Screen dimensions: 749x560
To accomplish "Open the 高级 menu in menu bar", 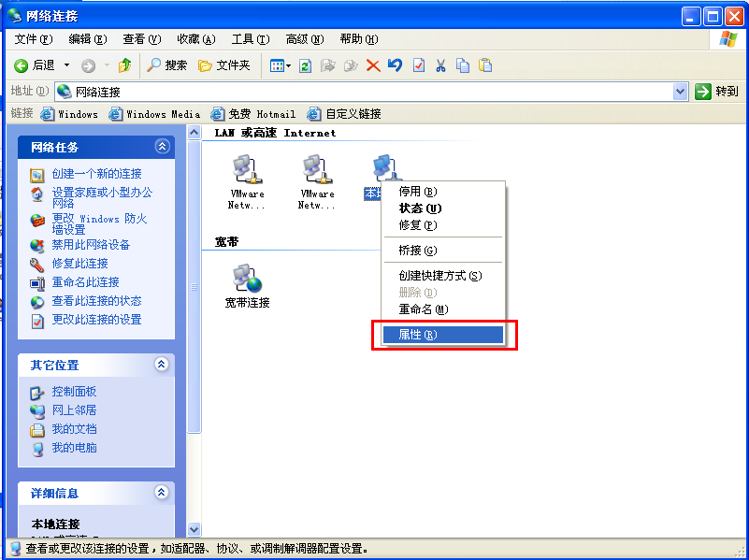I will point(304,39).
